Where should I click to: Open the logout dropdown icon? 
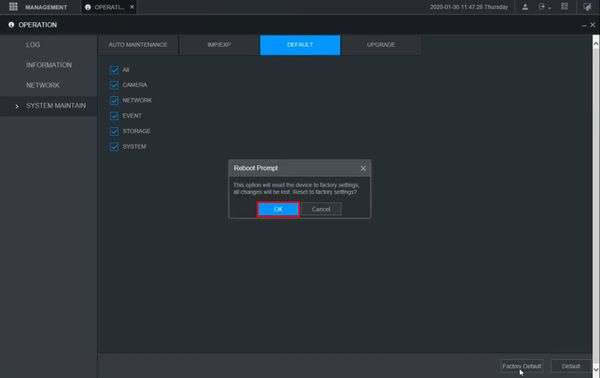(544, 7)
